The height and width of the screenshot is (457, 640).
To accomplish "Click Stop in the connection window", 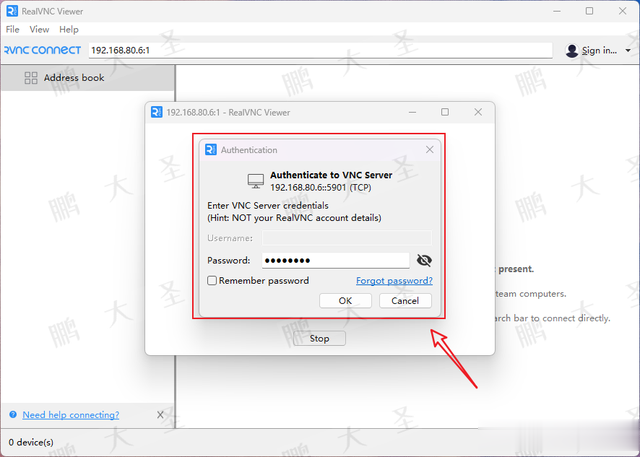I will pyautogui.click(x=319, y=338).
